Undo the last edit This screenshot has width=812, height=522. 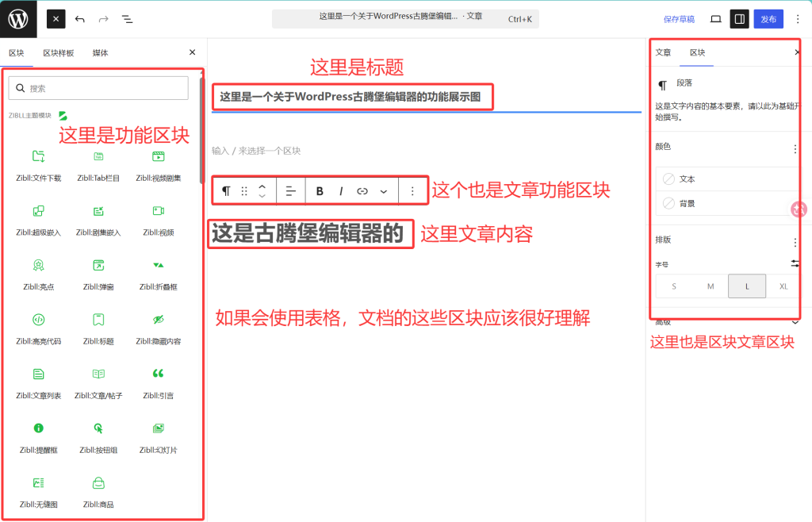pyautogui.click(x=80, y=19)
